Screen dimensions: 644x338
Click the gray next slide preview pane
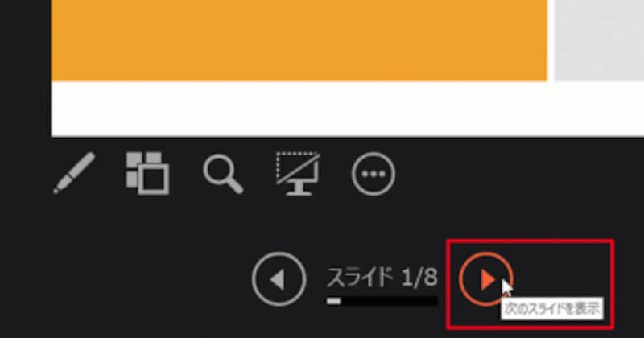[599, 40]
